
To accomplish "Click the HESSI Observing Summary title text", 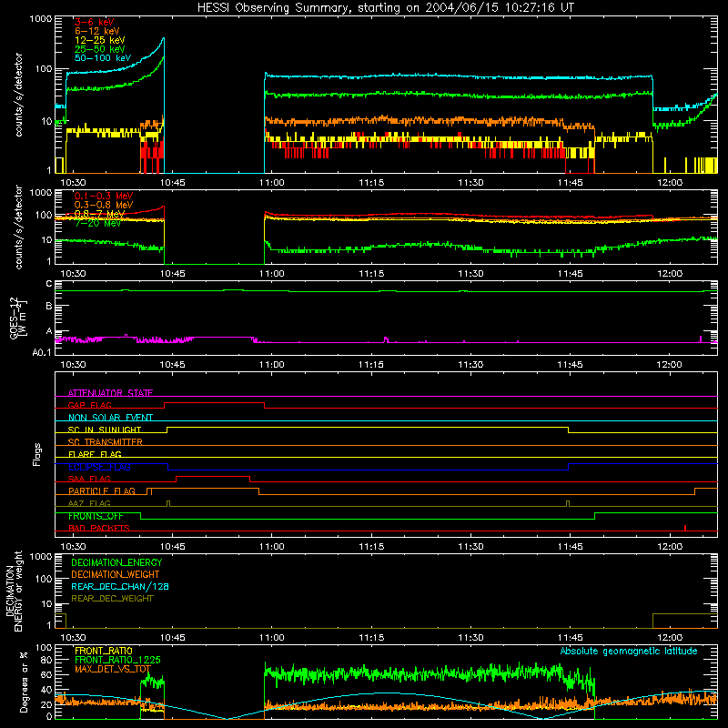I will tap(386, 8).
